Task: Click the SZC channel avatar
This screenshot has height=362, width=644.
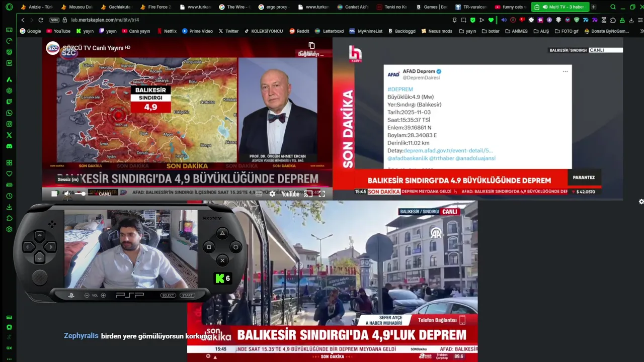Action: point(53,48)
